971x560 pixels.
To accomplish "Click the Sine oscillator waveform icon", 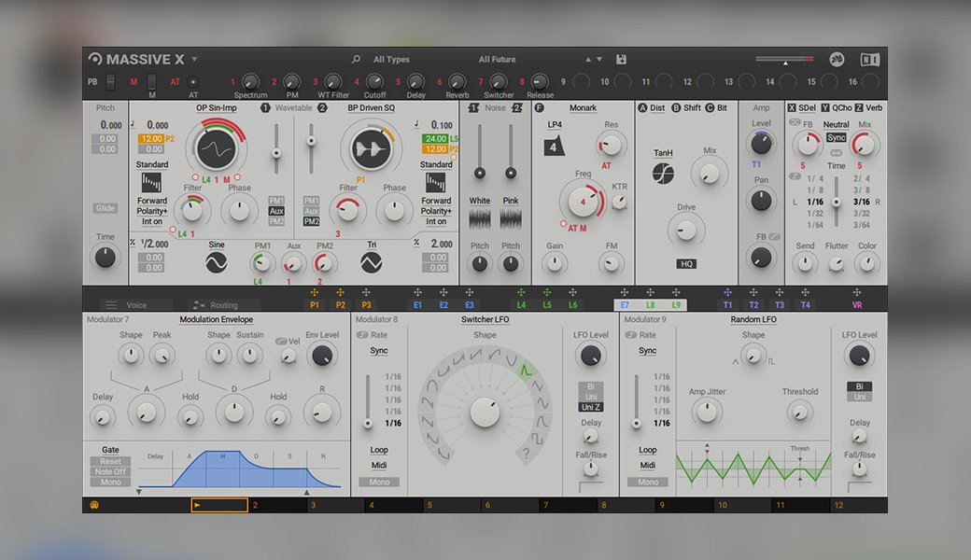I will point(217,264).
